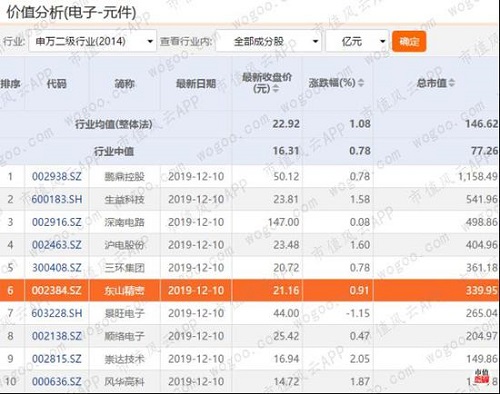Click the 价值分析(电子-元件) page title
500x394 pixels.
(71, 13)
